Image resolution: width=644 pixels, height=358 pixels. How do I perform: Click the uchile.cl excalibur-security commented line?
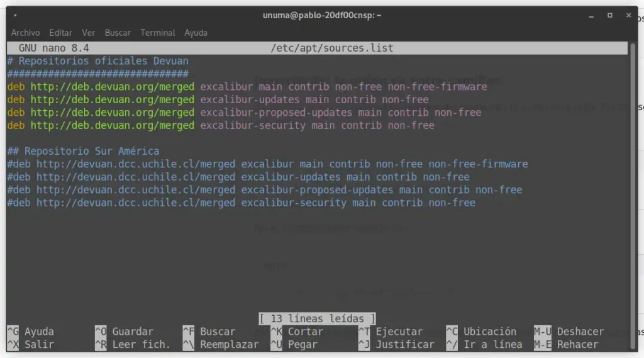241,203
